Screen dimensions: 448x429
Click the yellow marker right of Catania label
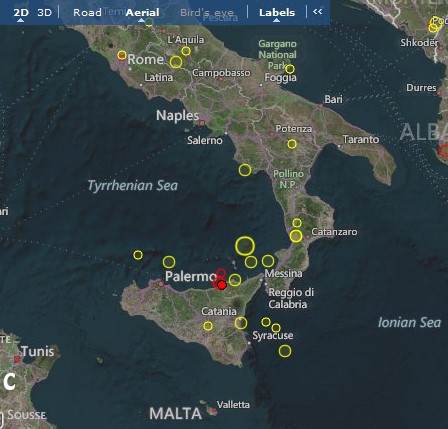point(241,323)
